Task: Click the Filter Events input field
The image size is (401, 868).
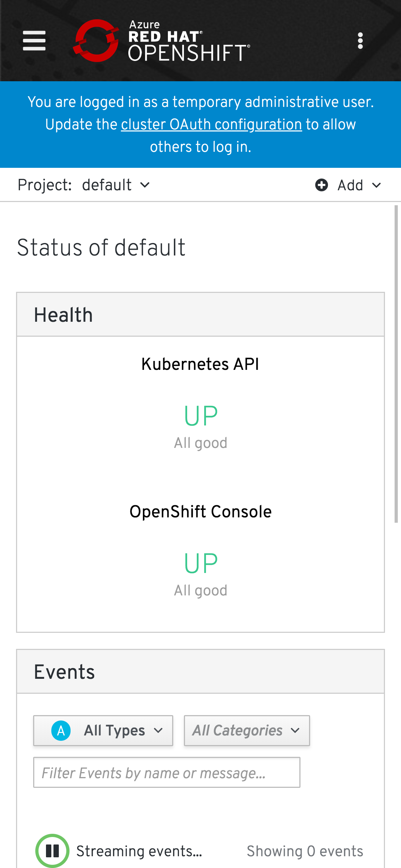Action: pyautogui.click(x=166, y=773)
